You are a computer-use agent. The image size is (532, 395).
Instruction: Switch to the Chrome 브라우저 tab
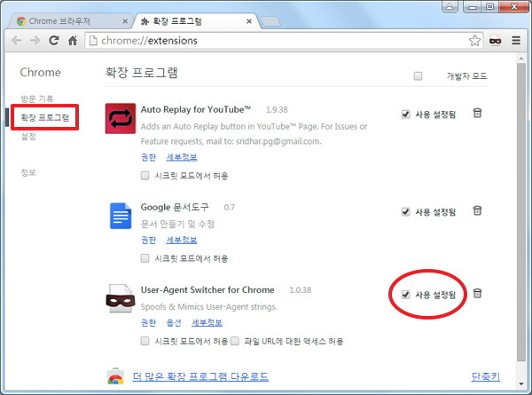[69, 21]
